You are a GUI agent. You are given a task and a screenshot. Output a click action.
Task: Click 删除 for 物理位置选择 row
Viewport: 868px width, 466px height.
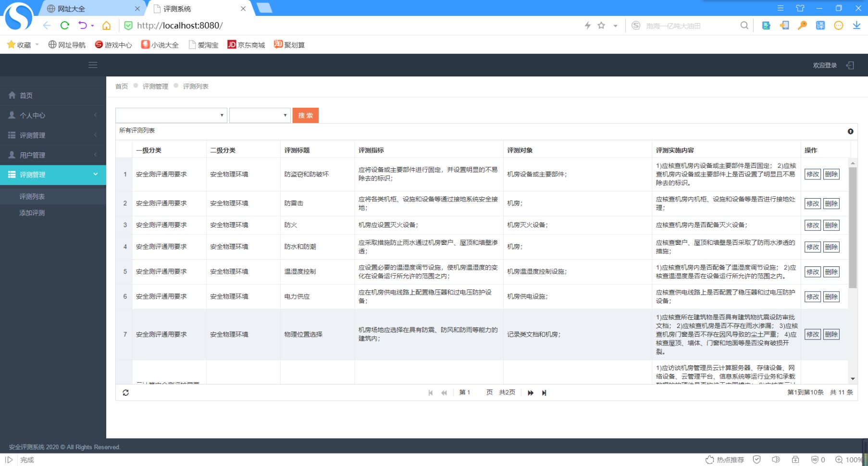click(x=831, y=334)
